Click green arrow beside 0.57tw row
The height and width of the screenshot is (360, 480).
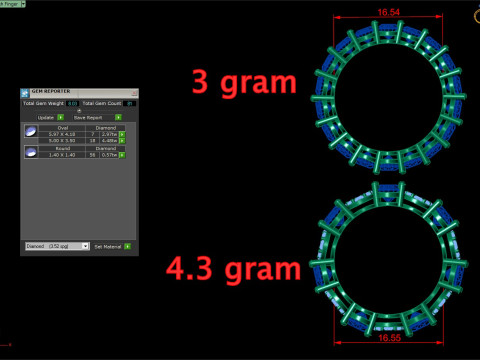pos(122,155)
